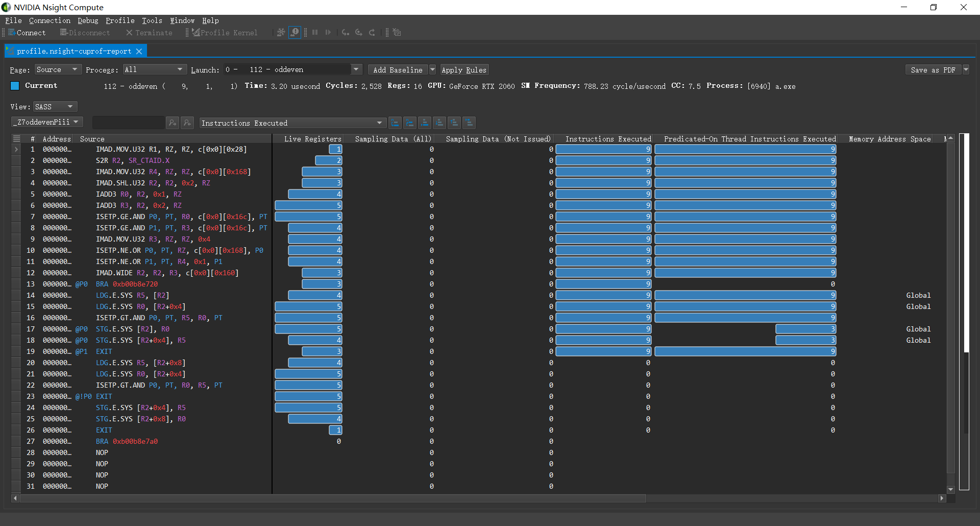Open the Instructions Executed navigation dropdown

click(x=292, y=123)
